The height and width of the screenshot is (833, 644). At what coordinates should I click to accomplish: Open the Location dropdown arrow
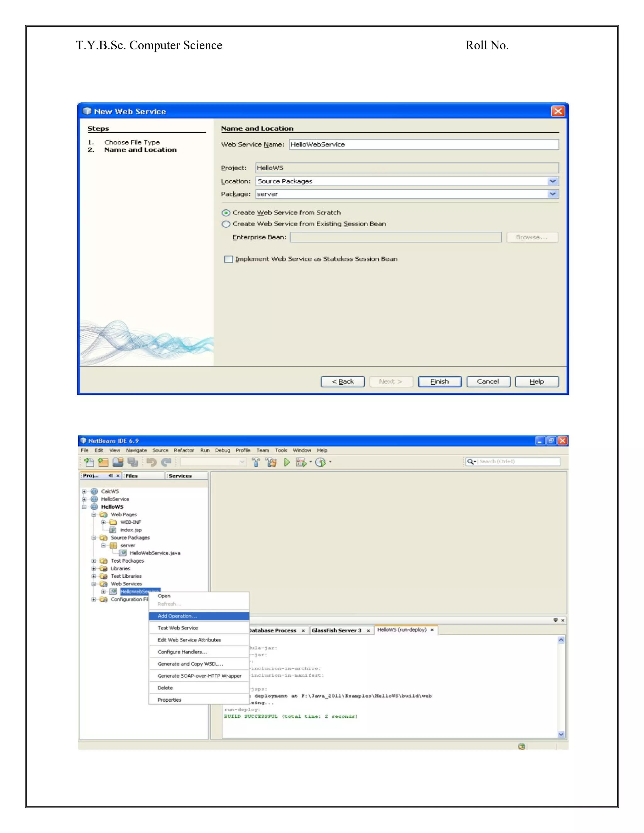[x=552, y=181]
